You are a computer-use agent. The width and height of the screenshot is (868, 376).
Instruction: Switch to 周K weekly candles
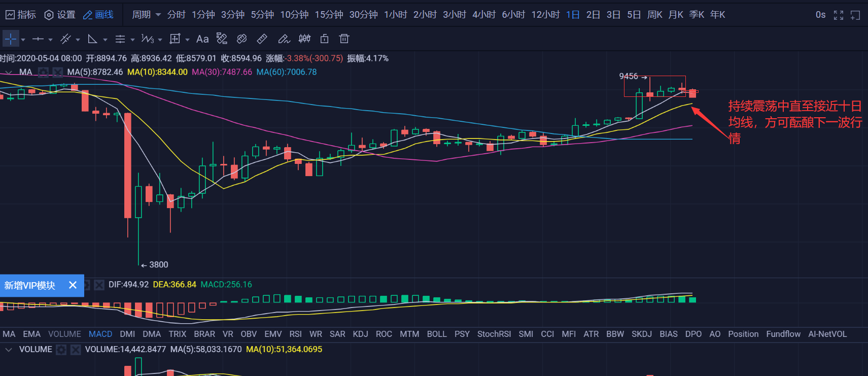(654, 15)
